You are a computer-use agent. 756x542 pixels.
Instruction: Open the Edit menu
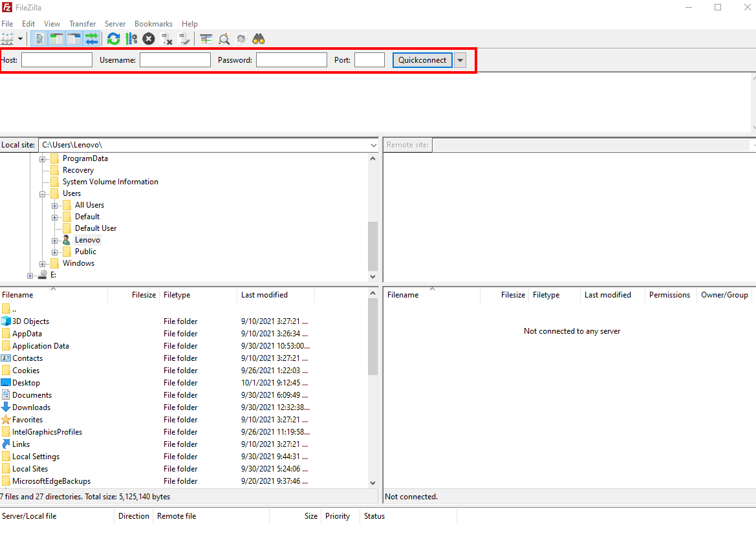pos(28,24)
